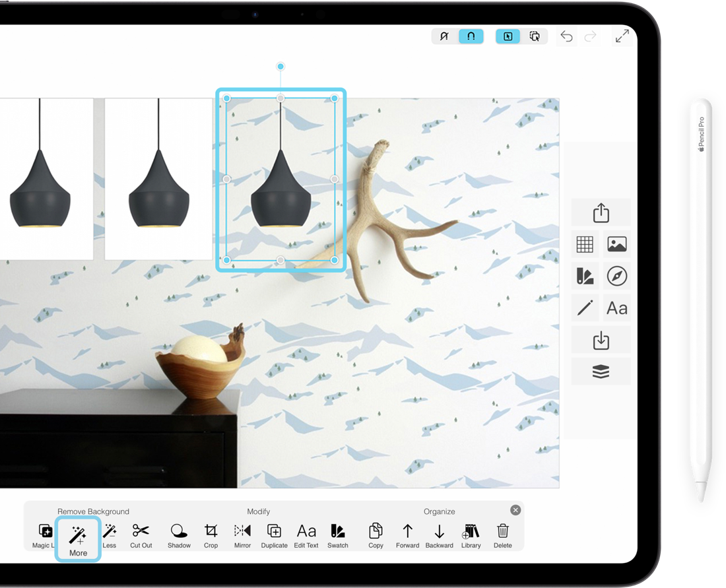Use the Cut Out scissors tool
Screen dimensions: 726x588
pyautogui.click(x=141, y=535)
